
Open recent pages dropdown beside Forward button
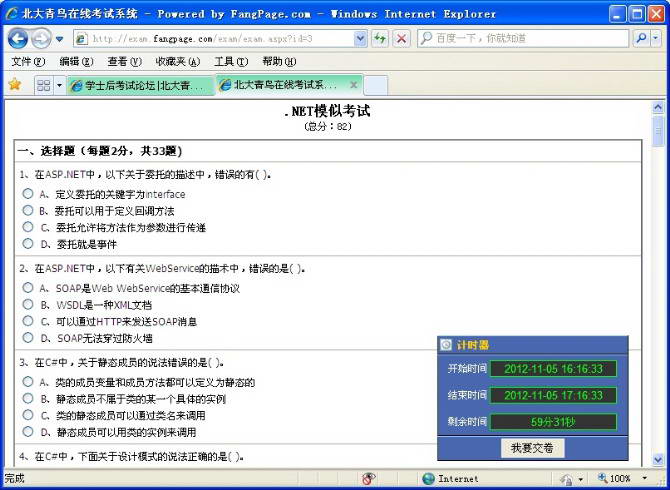pyautogui.click(x=59, y=39)
